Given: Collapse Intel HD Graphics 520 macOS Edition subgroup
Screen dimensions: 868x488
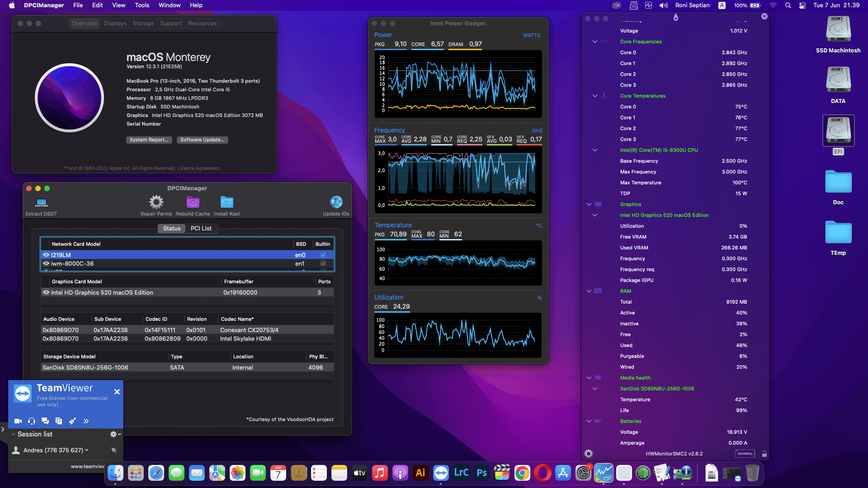Looking at the screenshot, I should (x=595, y=215).
